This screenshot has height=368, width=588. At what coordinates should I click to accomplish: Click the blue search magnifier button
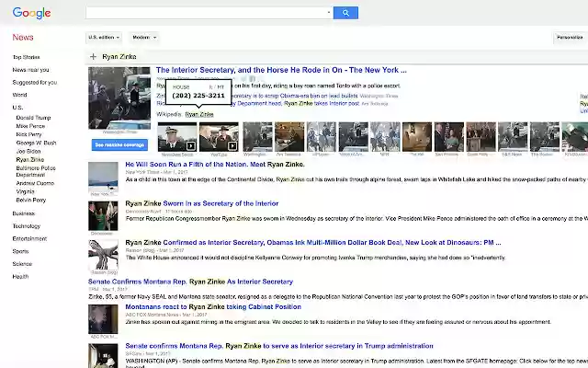click(x=345, y=13)
